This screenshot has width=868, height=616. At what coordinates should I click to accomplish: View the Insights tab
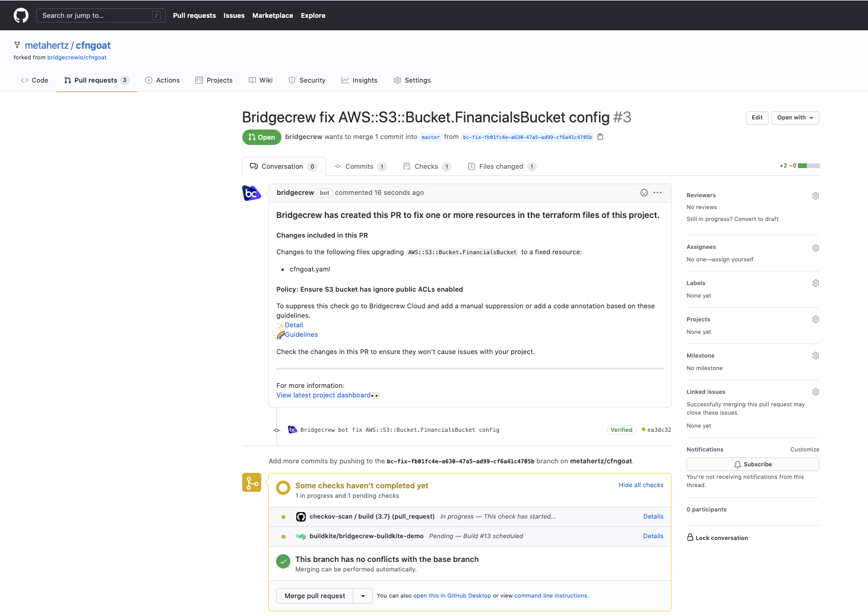pos(359,80)
